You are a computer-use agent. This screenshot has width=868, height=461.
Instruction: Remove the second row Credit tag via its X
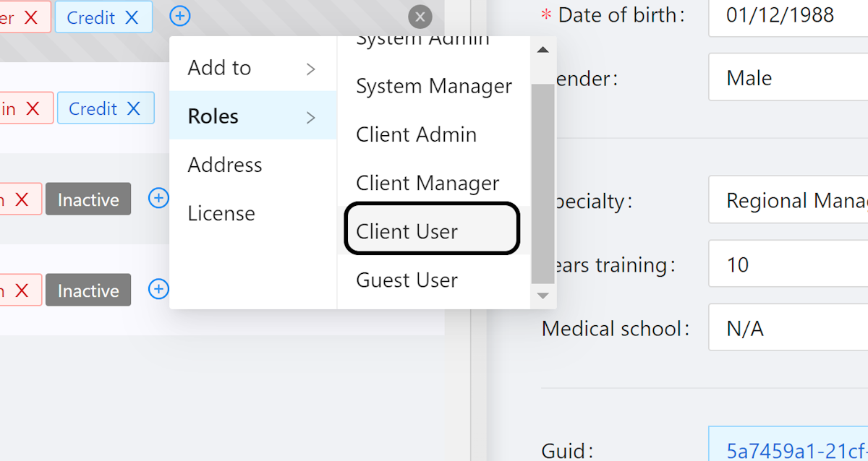pyautogui.click(x=133, y=108)
